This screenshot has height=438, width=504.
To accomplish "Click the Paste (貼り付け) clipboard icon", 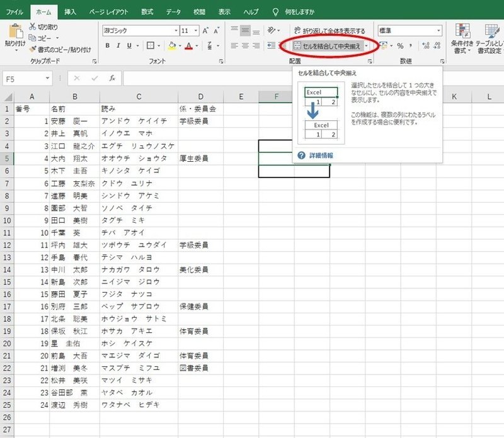I will tap(15, 31).
